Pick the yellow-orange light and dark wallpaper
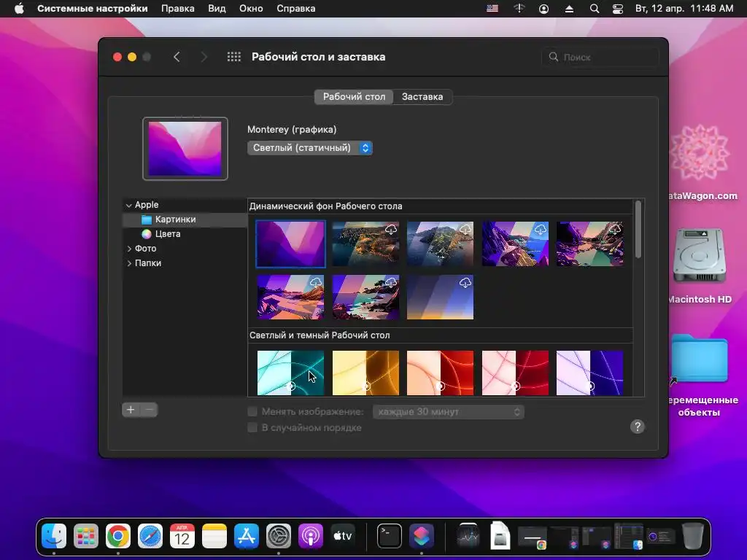Viewport: 747px width, 560px height. pos(365,373)
